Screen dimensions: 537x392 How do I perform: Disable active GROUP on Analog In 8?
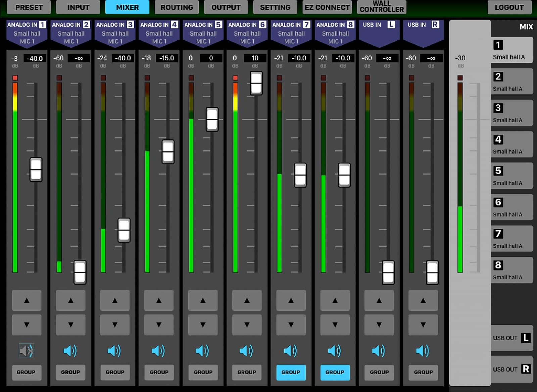(335, 373)
